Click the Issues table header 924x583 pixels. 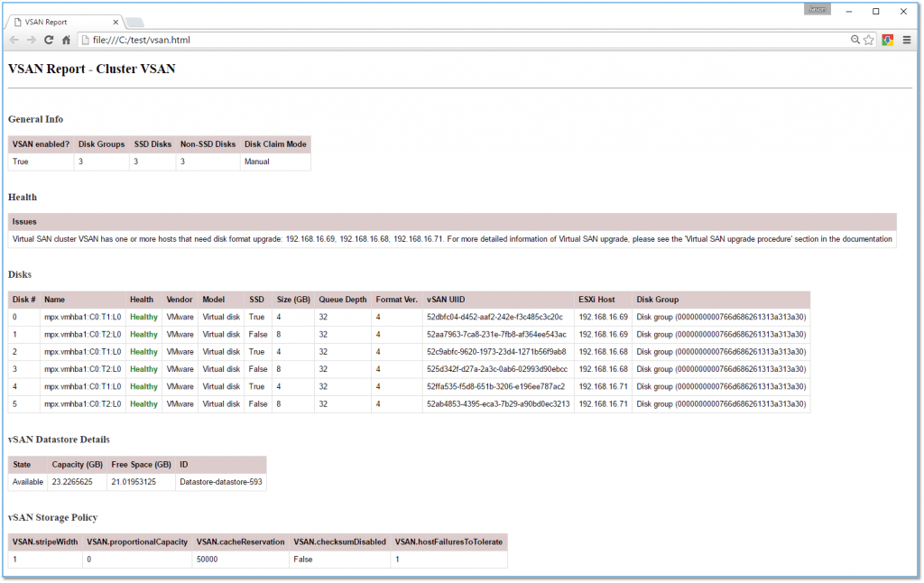click(452, 222)
